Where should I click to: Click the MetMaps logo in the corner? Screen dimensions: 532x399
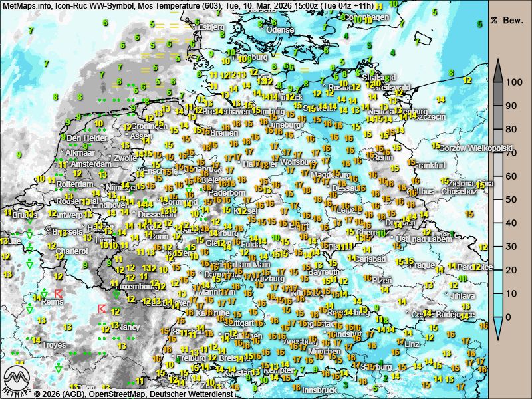tap(16, 382)
